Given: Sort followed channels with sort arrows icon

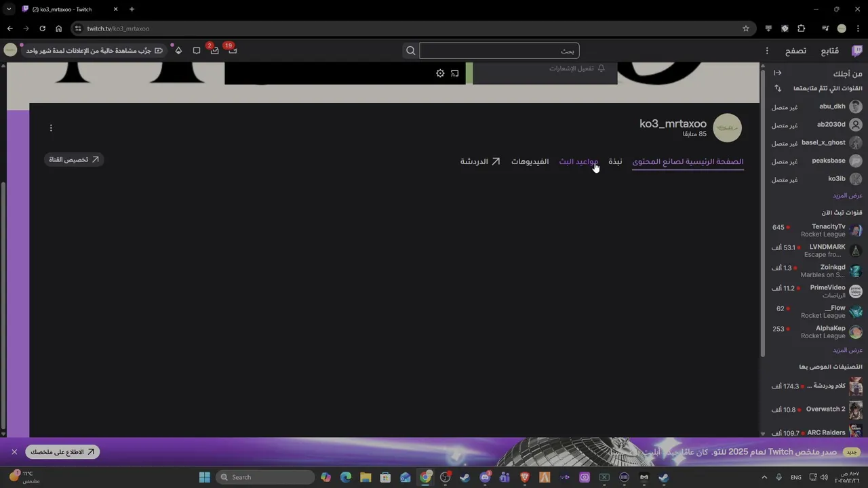Looking at the screenshot, I should point(778,89).
